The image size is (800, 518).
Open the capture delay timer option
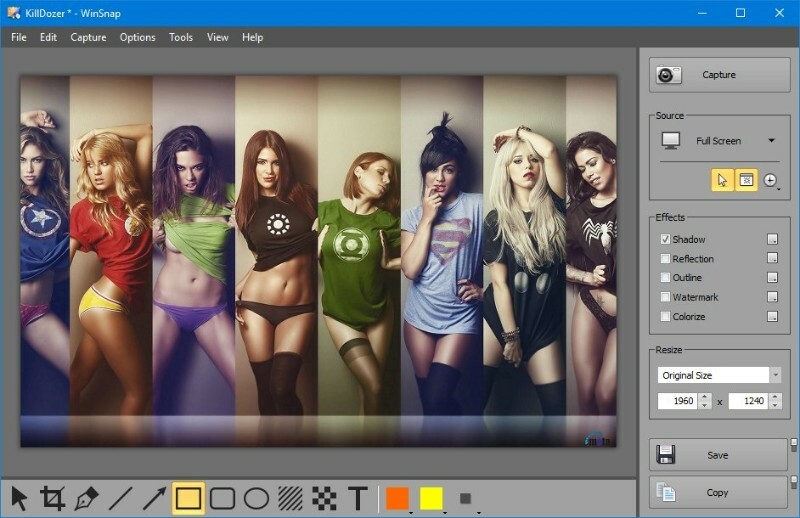click(x=770, y=180)
